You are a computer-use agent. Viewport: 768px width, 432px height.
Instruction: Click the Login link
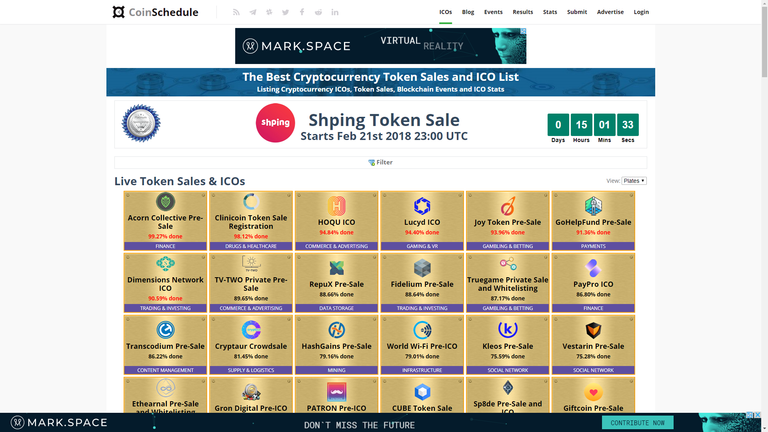point(641,12)
